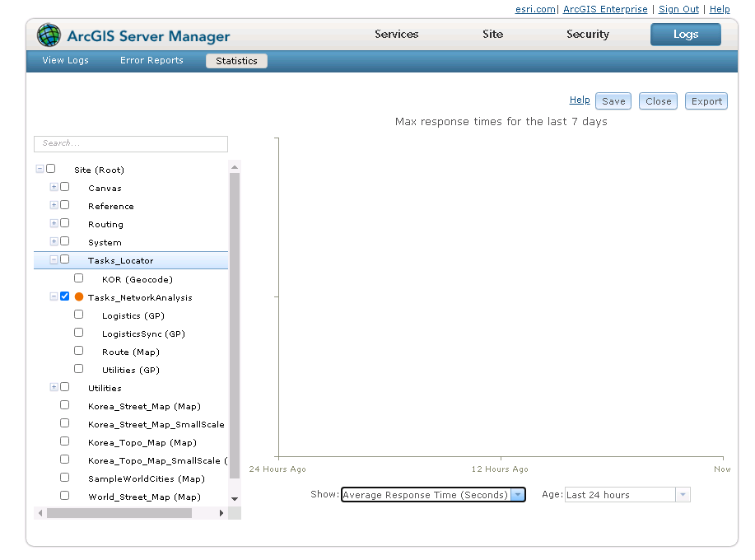Open the Security tab
The height and width of the screenshot is (560, 755).
[587, 35]
